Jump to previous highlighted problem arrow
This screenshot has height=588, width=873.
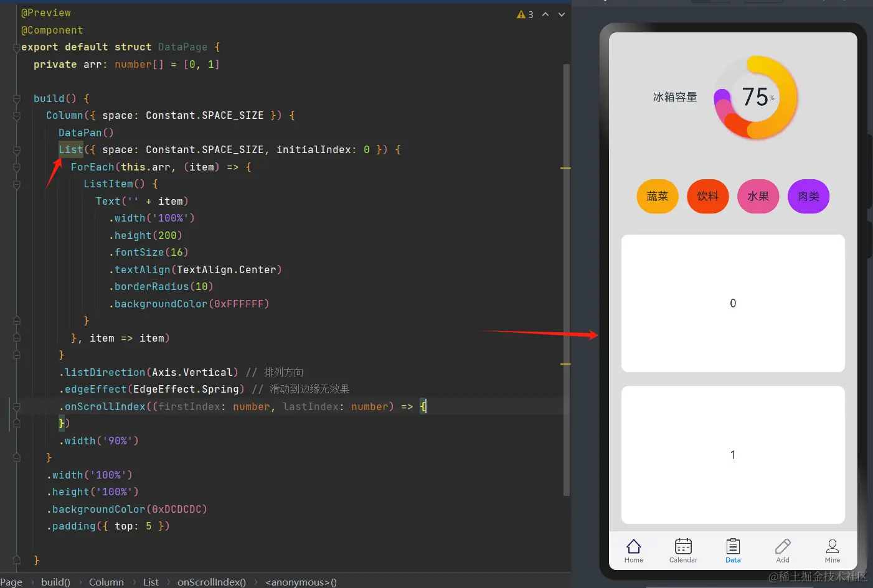[545, 14]
